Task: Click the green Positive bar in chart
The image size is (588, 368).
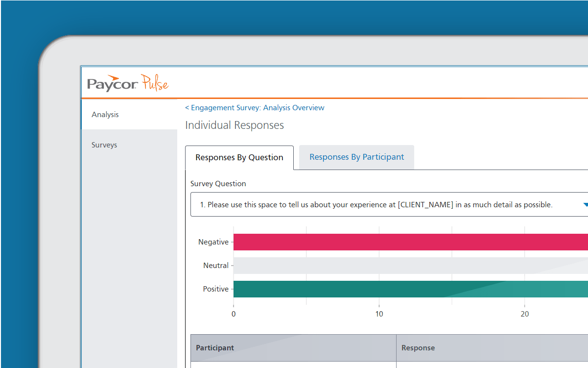Action: (x=410, y=289)
